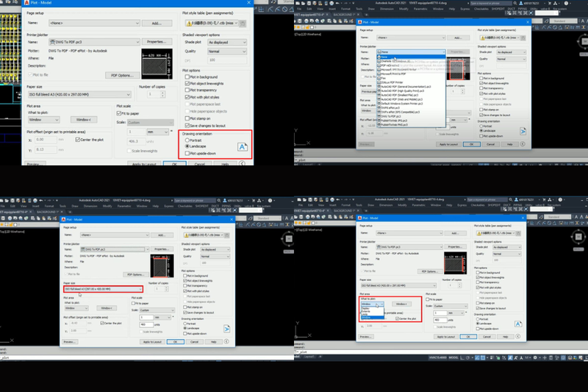Collapse extra options arrow in top-left Plot dialog
Viewport: 588px width, 392px height.
(x=243, y=163)
